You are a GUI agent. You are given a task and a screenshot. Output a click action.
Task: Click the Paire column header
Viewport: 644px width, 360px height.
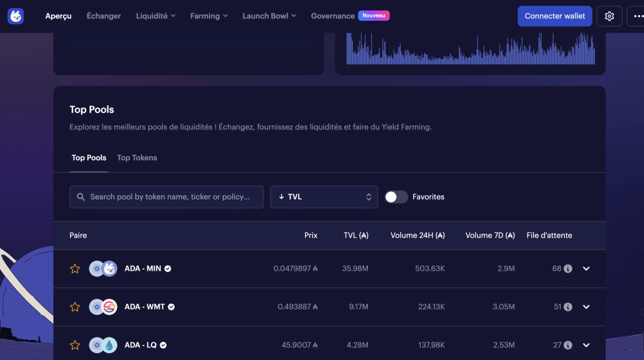[x=78, y=235]
